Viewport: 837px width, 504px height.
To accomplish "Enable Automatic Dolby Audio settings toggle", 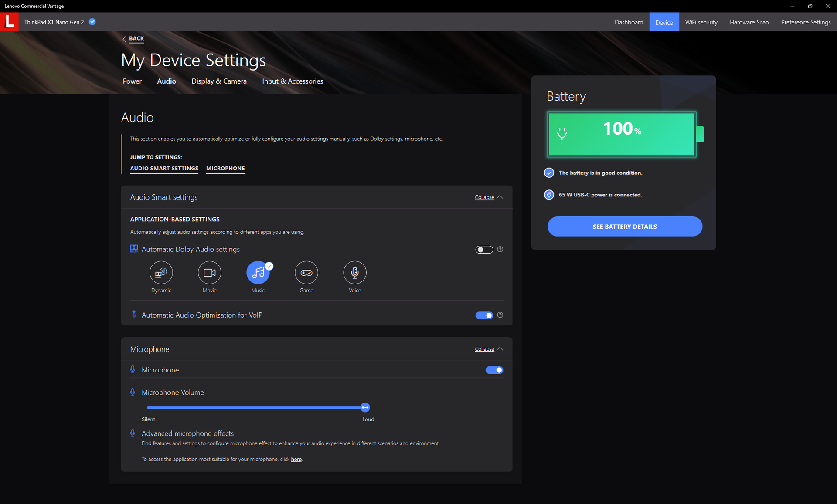I will [x=484, y=250].
